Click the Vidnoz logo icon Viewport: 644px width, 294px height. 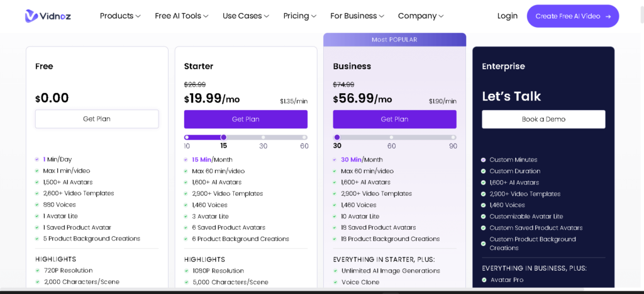pos(31,16)
